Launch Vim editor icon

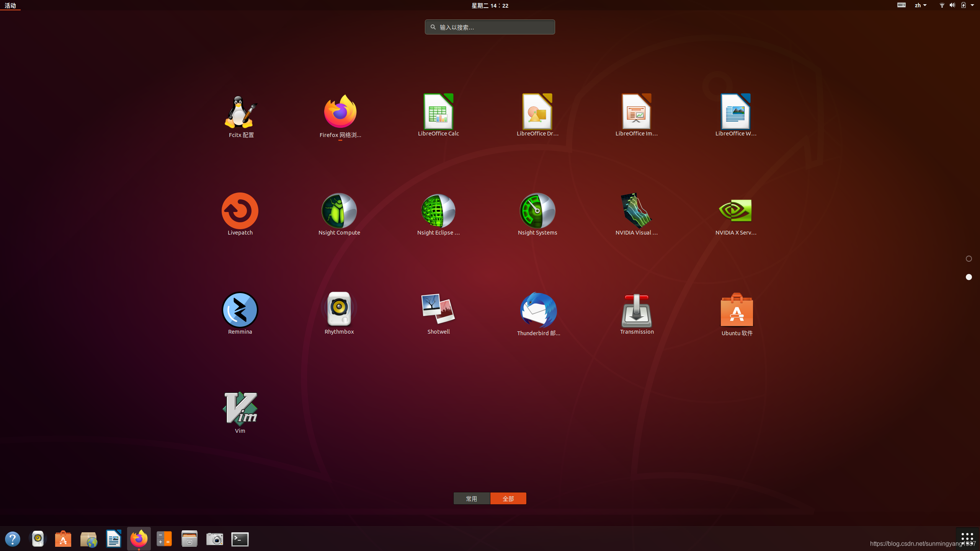point(240,409)
